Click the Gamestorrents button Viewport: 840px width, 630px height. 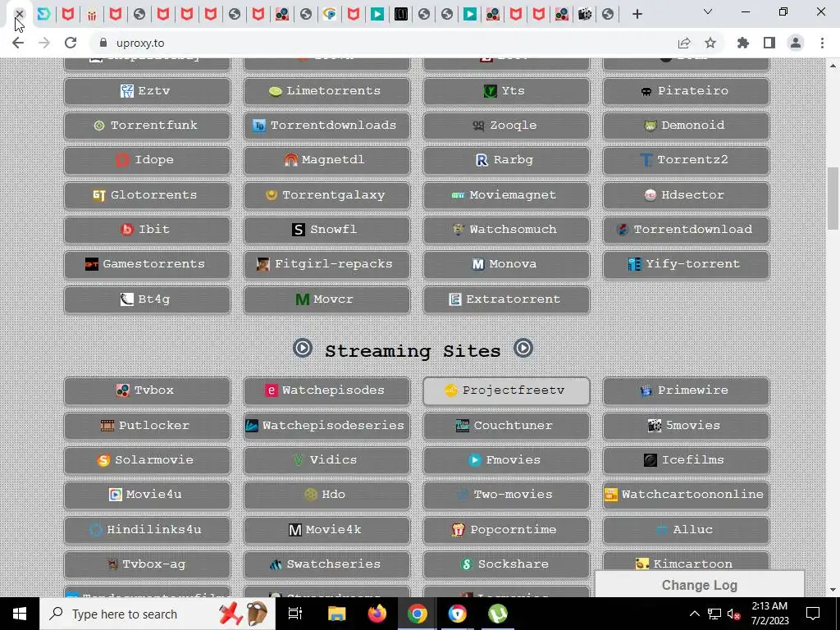(x=147, y=264)
